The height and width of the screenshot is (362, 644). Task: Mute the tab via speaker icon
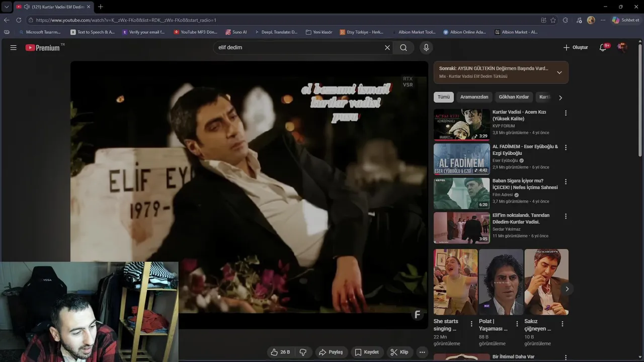tap(26, 7)
